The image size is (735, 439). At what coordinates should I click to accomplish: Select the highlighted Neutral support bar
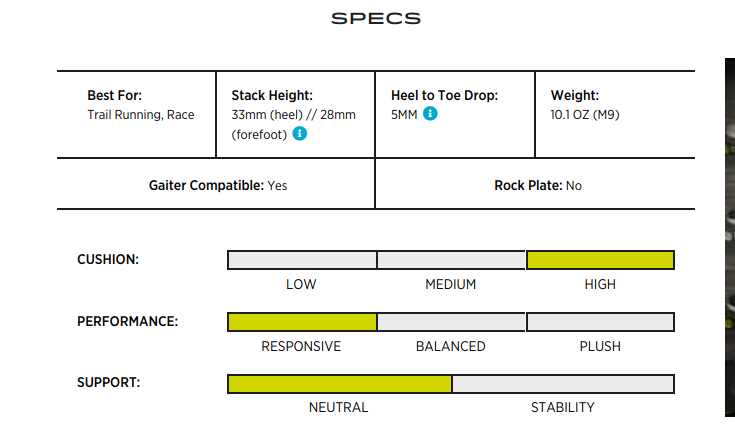pyautogui.click(x=340, y=384)
